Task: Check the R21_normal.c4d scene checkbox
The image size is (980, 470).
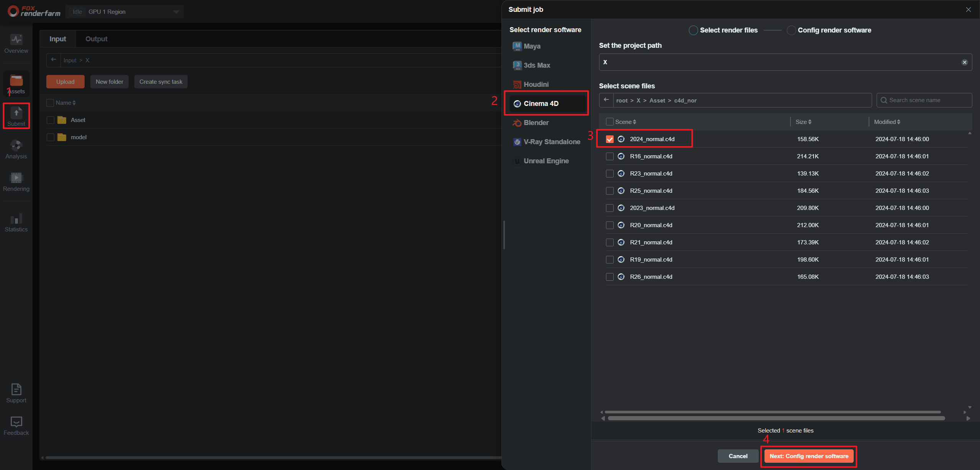Action: click(610, 242)
